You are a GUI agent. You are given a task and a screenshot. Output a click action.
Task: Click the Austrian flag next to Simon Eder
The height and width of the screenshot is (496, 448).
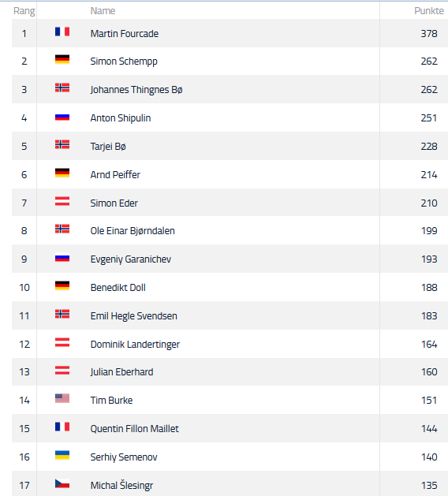pos(62,201)
